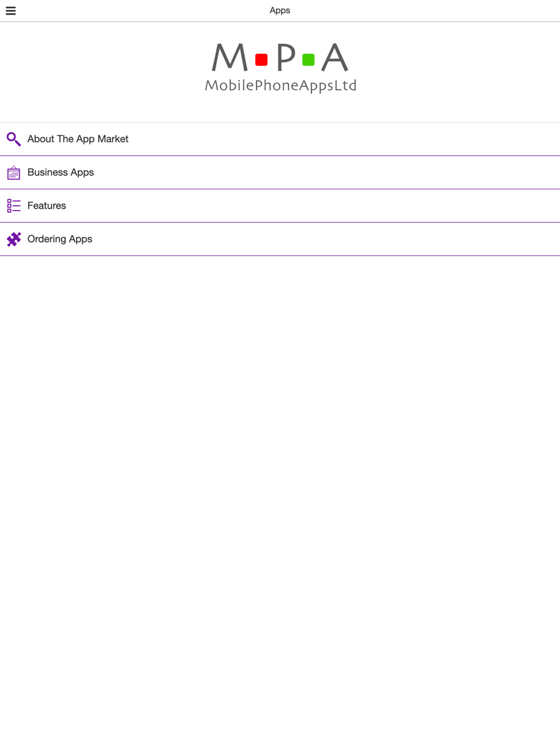Click the large letter M in the logo
560x747 pixels.
[x=230, y=58]
